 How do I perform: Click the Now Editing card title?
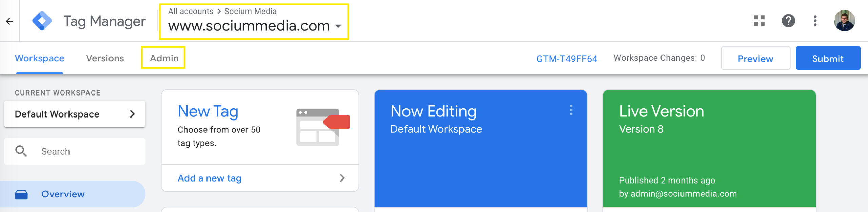coord(433,111)
